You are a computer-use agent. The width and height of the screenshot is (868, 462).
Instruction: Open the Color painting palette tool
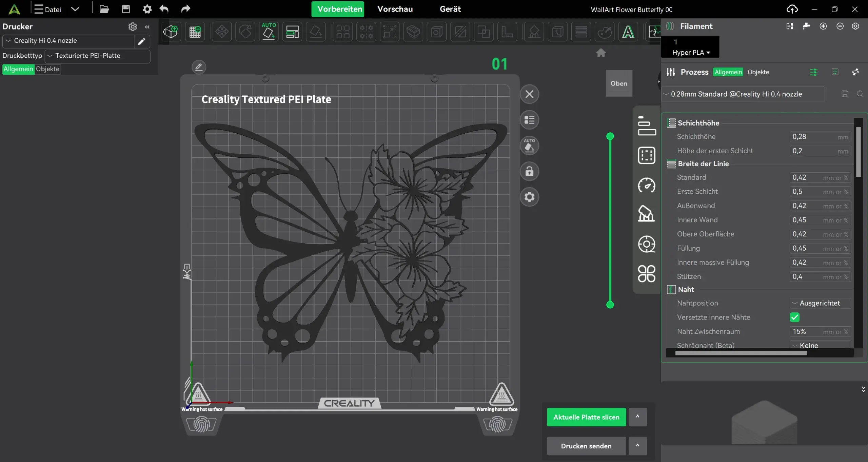(605, 32)
